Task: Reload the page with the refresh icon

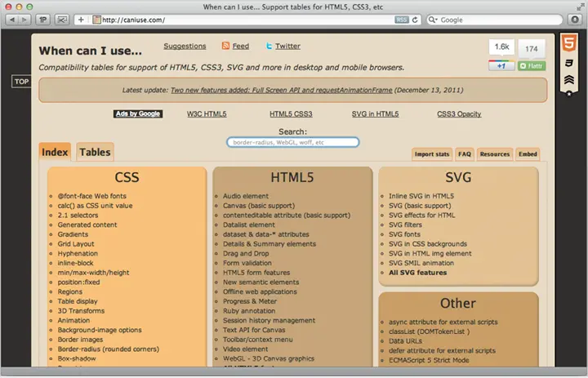Action: 415,20
